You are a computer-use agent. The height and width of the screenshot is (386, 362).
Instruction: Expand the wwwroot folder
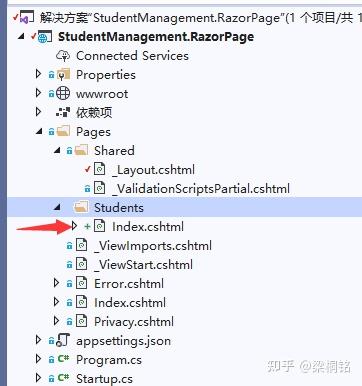[39, 93]
